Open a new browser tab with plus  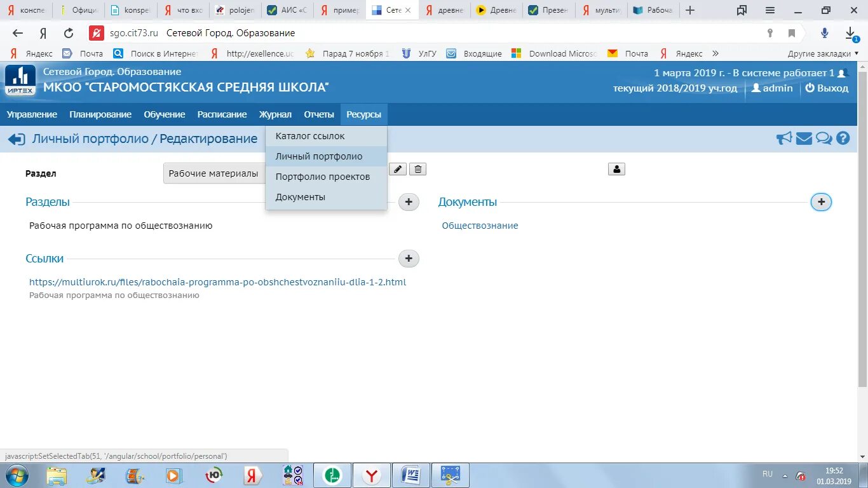[690, 10]
